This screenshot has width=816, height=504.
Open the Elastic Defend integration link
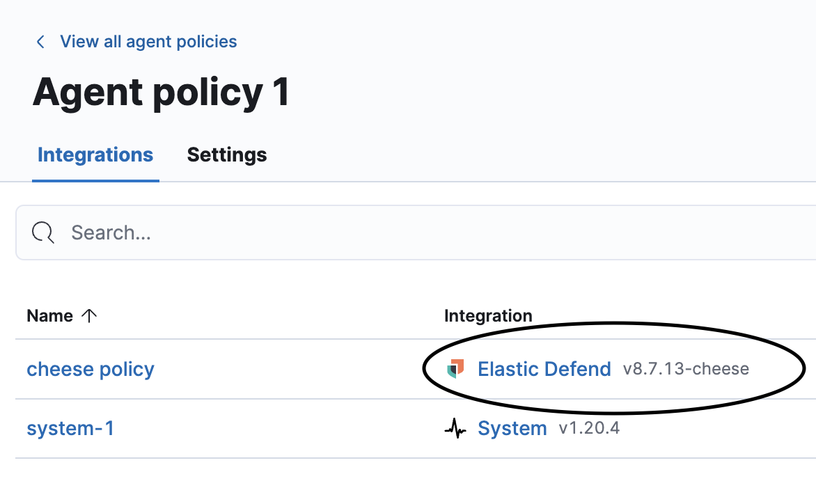point(544,369)
